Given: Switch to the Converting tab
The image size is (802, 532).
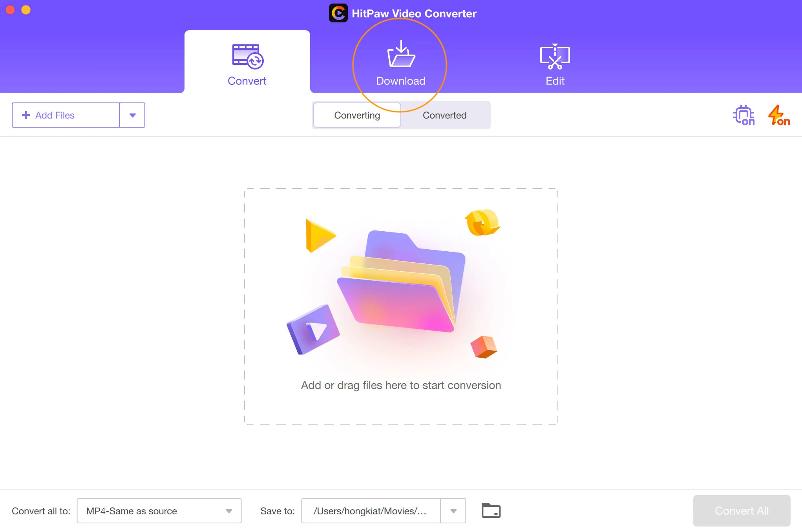Looking at the screenshot, I should [357, 115].
